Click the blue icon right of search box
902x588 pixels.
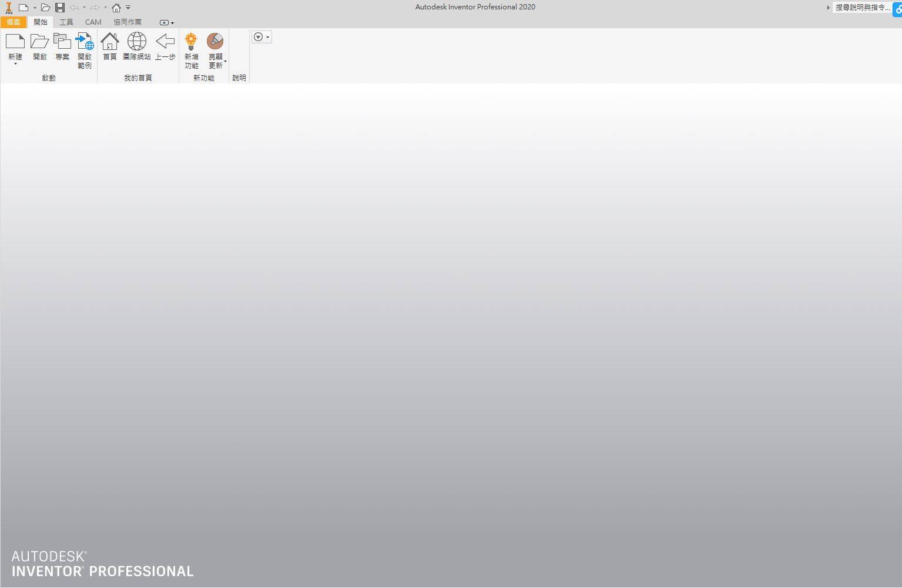click(898, 9)
